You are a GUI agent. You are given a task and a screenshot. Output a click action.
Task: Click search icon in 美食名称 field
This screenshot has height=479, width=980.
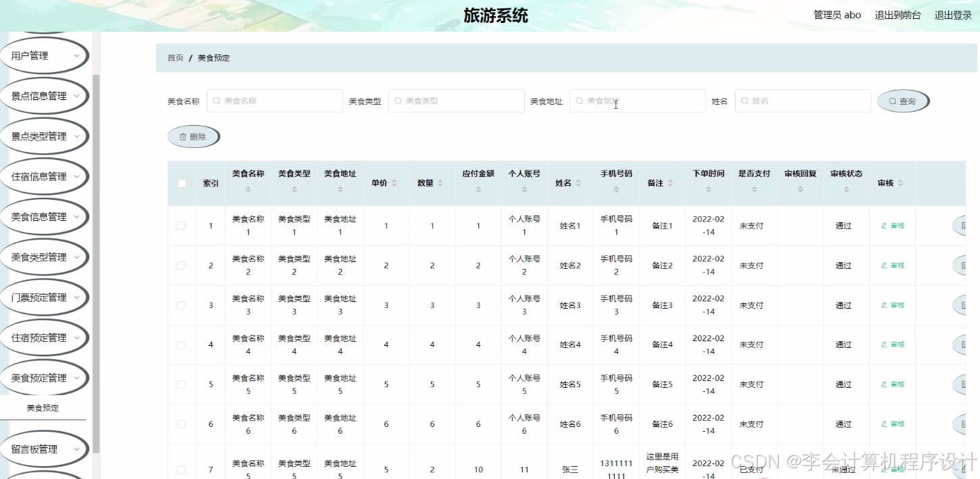click(216, 101)
